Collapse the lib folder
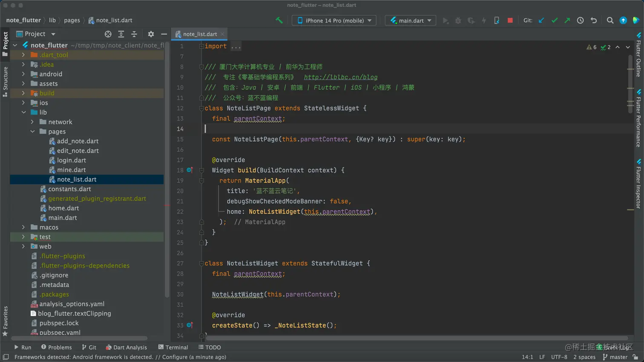Screen dimensions: 644x362 tap(23, 112)
